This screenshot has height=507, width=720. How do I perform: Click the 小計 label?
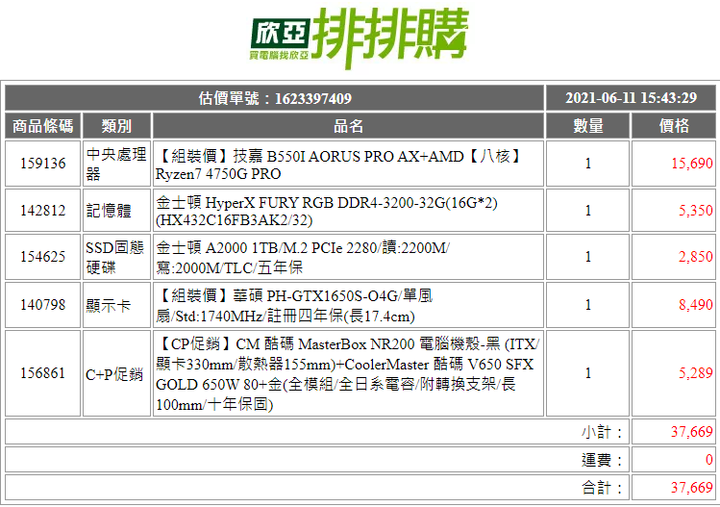point(602,432)
